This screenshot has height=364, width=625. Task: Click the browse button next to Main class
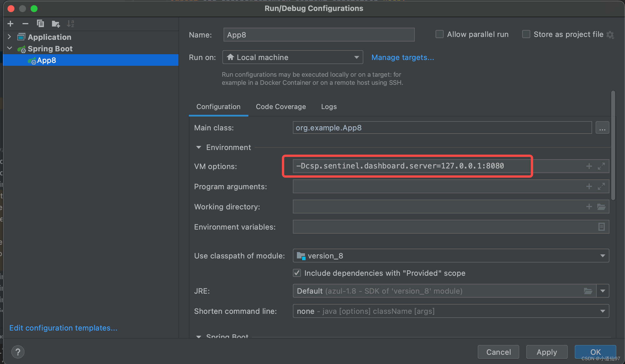[602, 128]
